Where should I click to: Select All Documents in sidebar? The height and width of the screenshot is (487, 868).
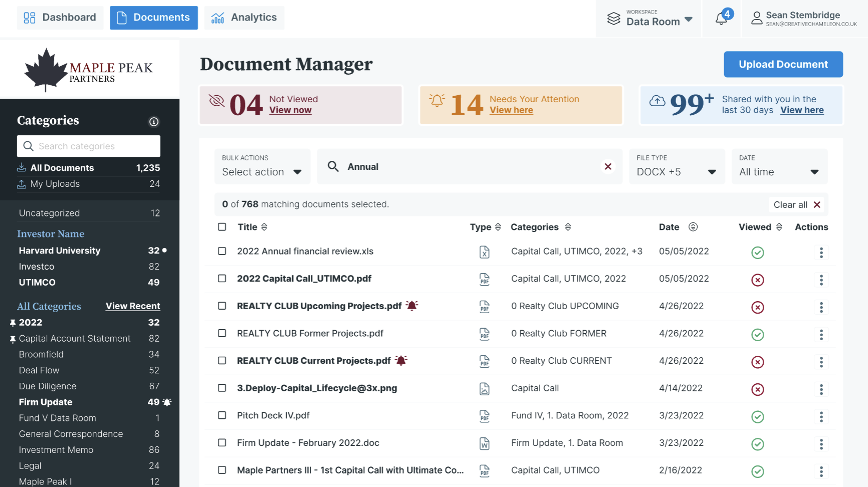click(89, 168)
